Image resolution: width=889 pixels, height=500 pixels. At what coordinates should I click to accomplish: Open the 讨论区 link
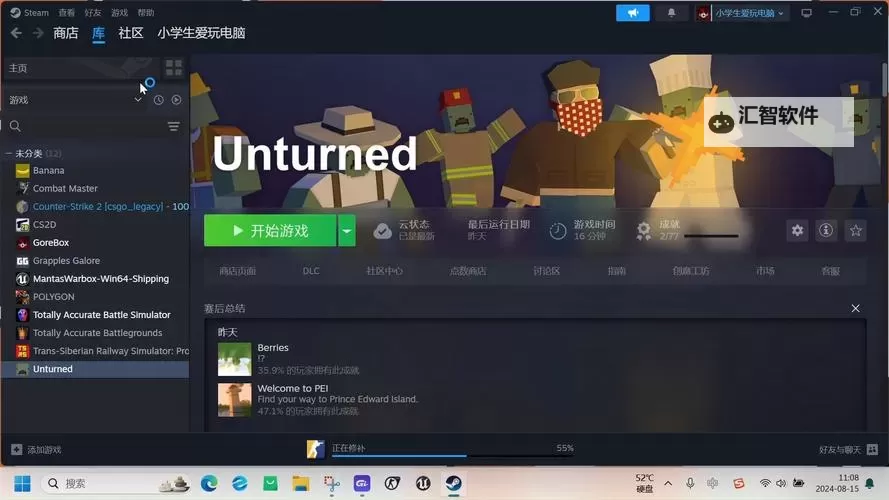[x=547, y=271]
